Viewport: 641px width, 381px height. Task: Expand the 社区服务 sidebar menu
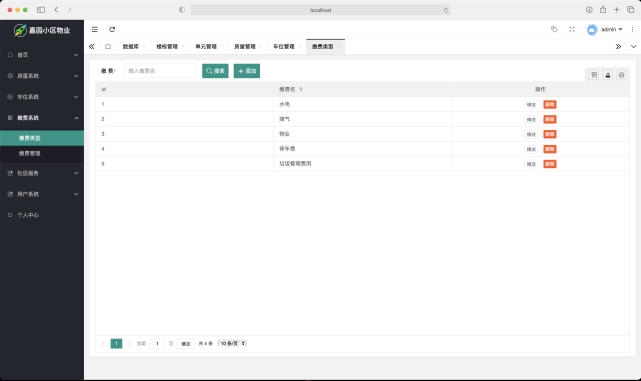coord(42,173)
